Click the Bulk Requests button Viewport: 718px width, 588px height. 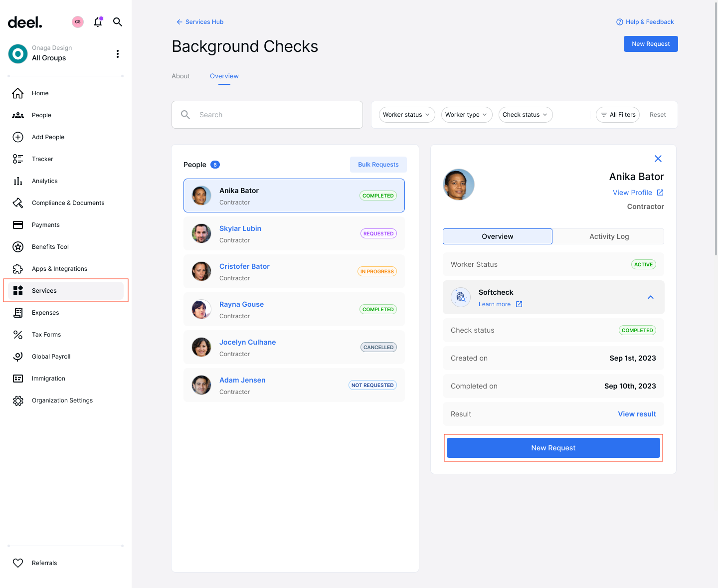pos(378,165)
